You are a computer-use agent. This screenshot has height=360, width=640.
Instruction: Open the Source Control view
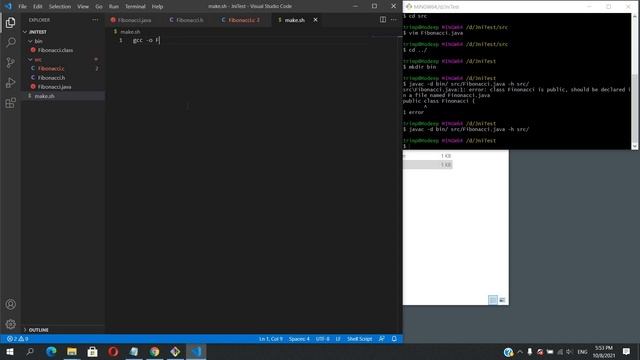click(11, 62)
